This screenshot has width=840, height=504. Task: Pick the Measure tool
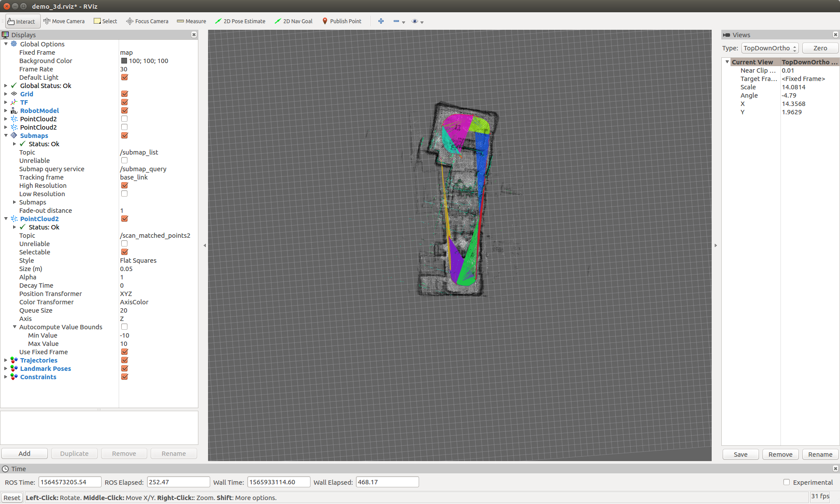coord(191,21)
